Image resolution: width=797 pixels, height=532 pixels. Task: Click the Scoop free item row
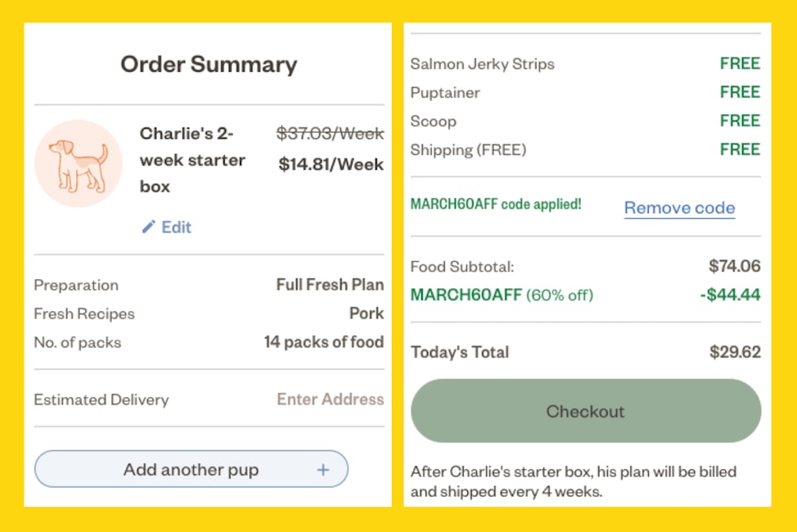585,121
